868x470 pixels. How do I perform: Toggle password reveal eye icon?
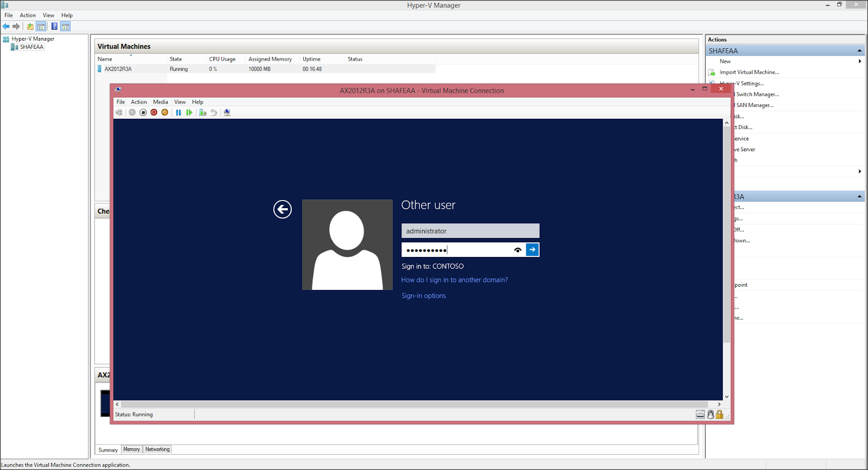coord(518,250)
